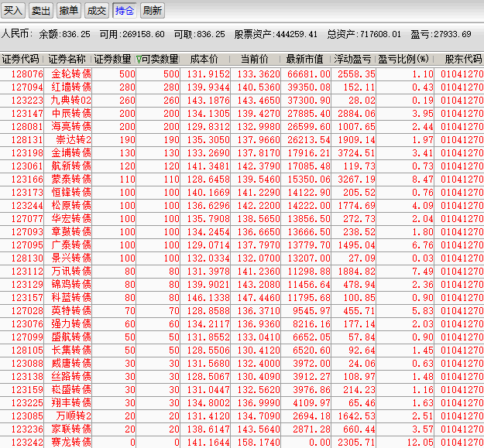Select the 盛航转债 row

(242, 337)
